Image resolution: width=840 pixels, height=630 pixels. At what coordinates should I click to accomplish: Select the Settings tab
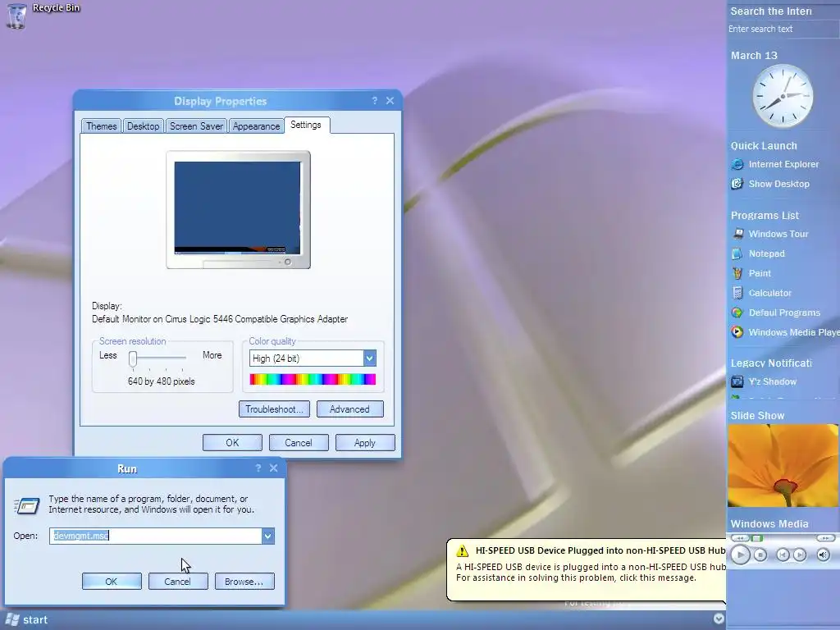(307, 125)
